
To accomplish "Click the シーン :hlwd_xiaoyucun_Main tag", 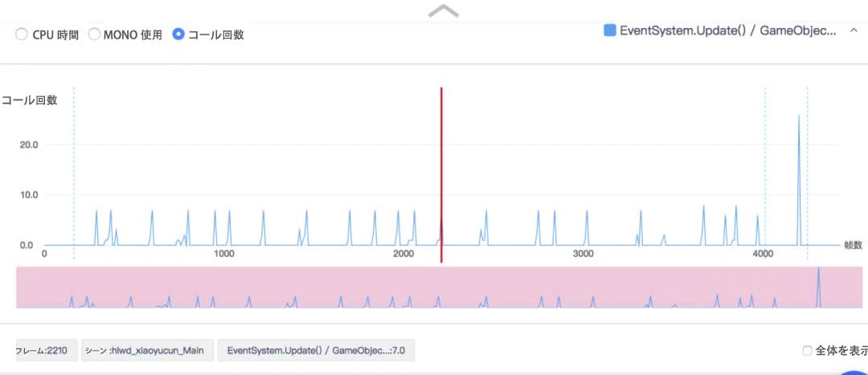I will [x=147, y=350].
